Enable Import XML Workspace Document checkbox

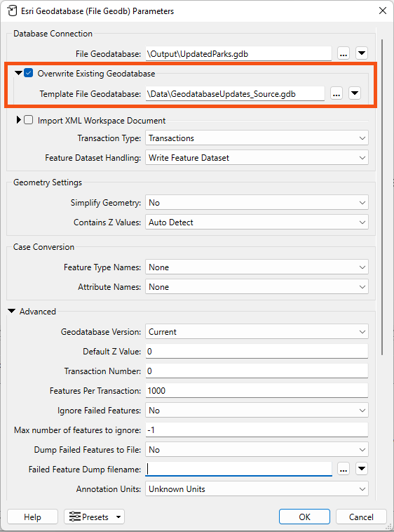pyautogui.click(x=29, y=120)
